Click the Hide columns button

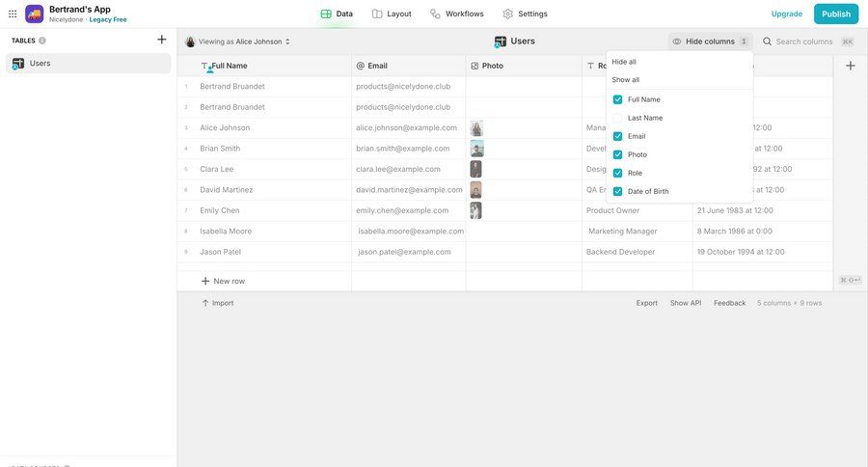tap(710, 41)
